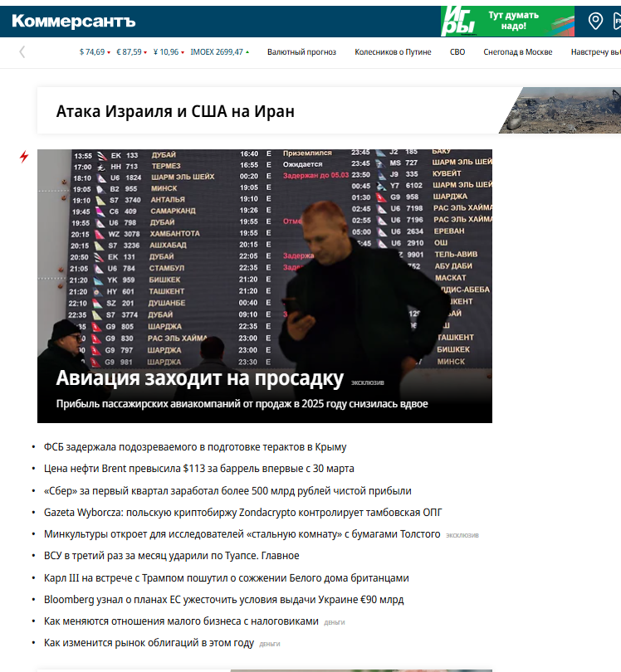The image size is (621, 672).
Task: Open the dollar exchange rate $74,69
Action: [93, 52]
